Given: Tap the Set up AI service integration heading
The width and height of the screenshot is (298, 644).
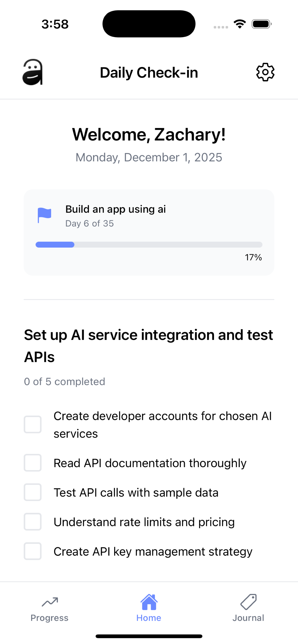Looking at the screenshot, I should (x=149, y=346).
